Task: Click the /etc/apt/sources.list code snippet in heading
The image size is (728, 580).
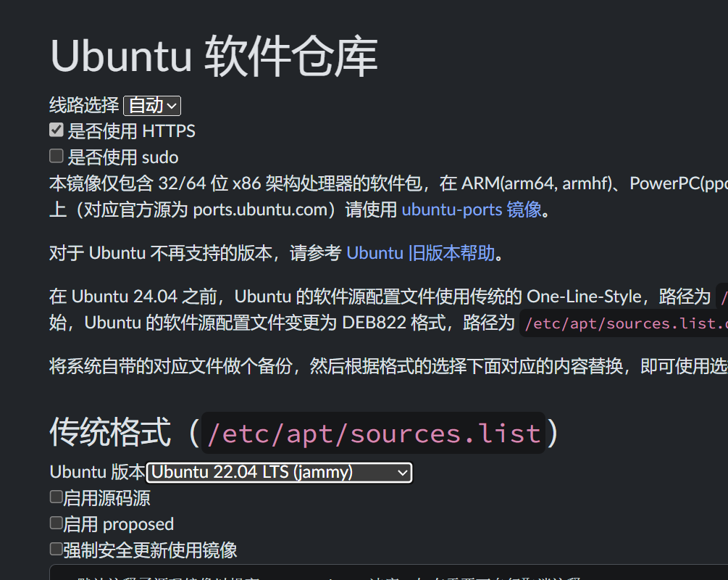Action: coord(373,433)
